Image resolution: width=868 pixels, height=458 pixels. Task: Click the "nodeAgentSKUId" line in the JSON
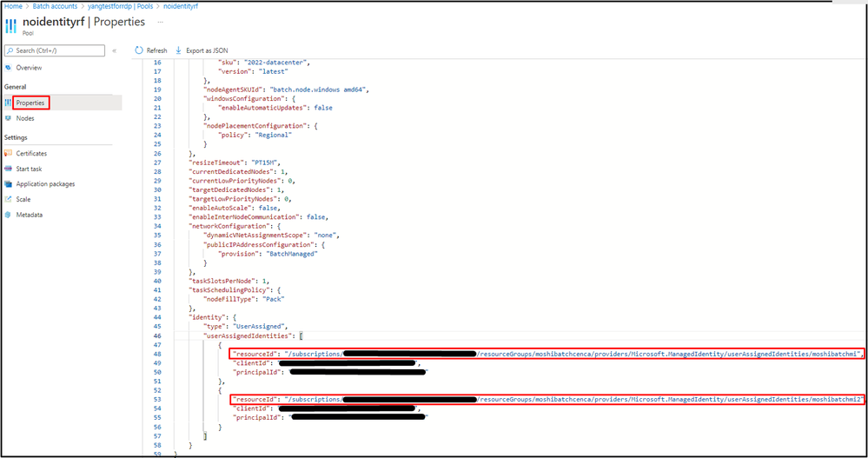(x=286, y=90)
